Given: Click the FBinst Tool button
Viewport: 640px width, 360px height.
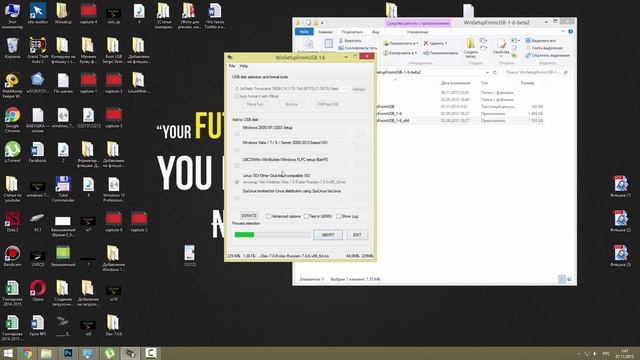Looking at the screenshot, I should (255, 104).
